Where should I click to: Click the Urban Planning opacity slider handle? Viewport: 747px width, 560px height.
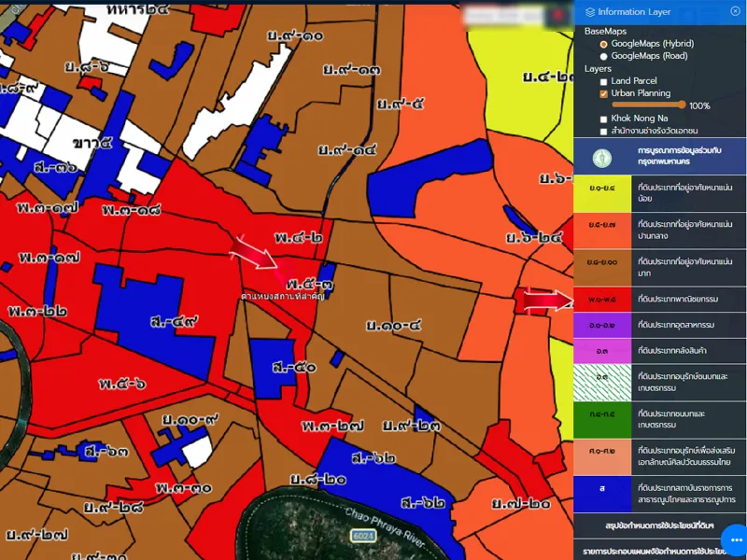pyautogui.click(x=683, y=105)
